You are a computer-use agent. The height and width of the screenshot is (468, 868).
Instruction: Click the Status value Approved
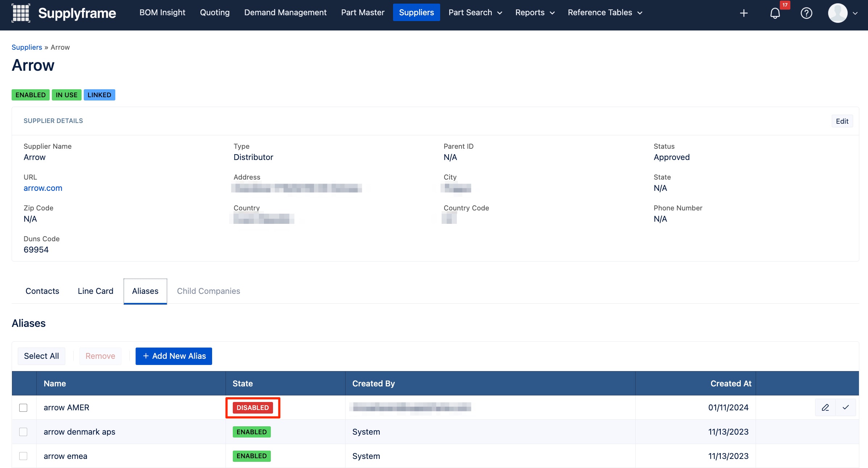tap(671, 157)
